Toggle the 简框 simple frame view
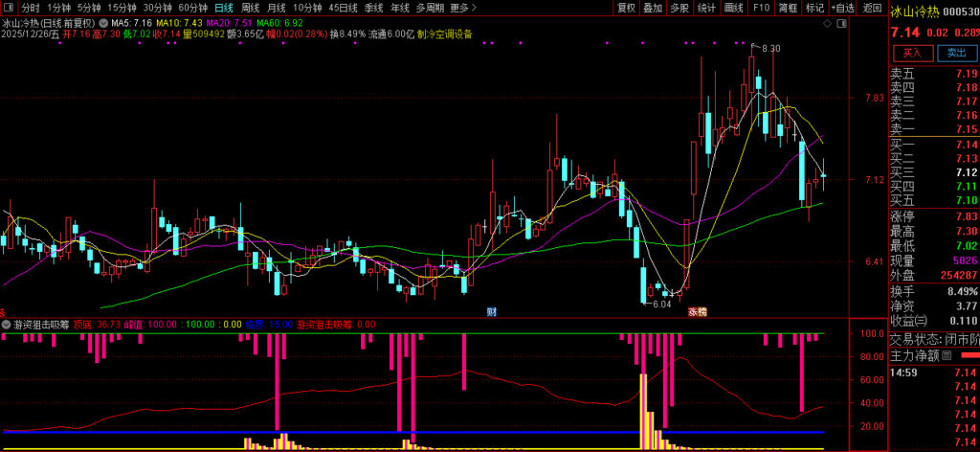The image size is (980, 452). click(x=788, y=7)
